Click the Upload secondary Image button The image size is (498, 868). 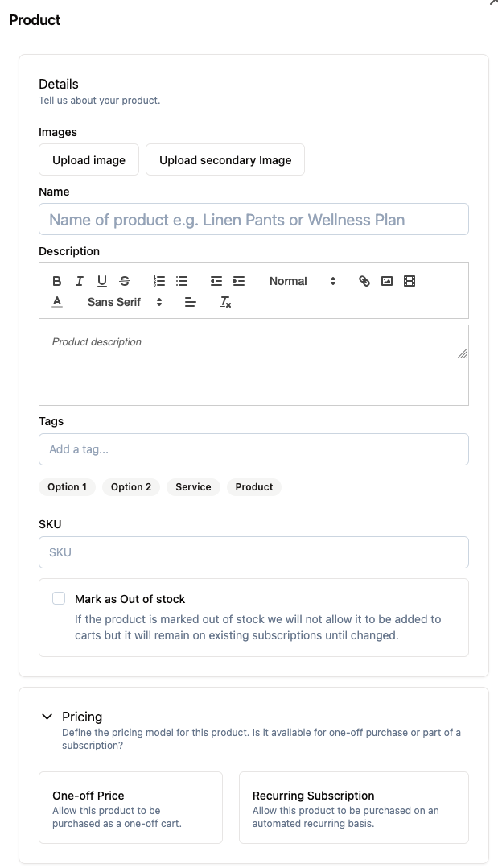pos(225,159)
